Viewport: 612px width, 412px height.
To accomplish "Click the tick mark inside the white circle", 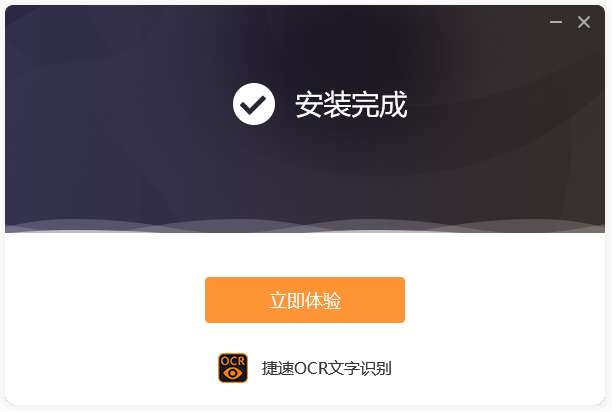I will tap(253, 105).
